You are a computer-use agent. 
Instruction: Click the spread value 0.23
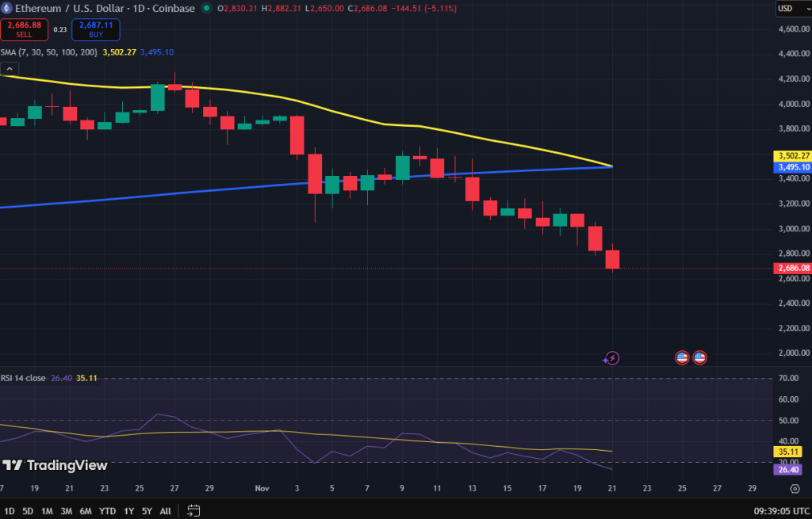pyautogui.click(x=60, y=29)
